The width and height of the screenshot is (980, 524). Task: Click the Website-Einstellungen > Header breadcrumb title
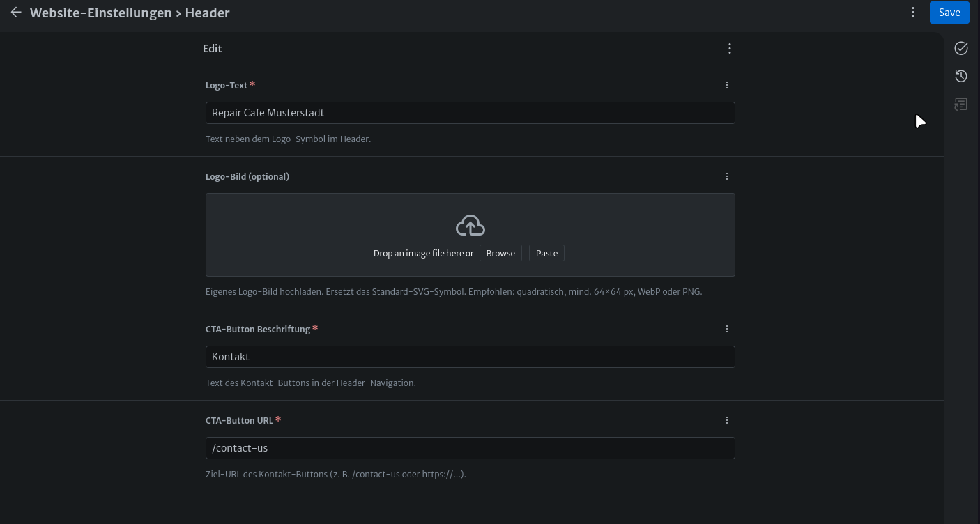pos(130,13)
